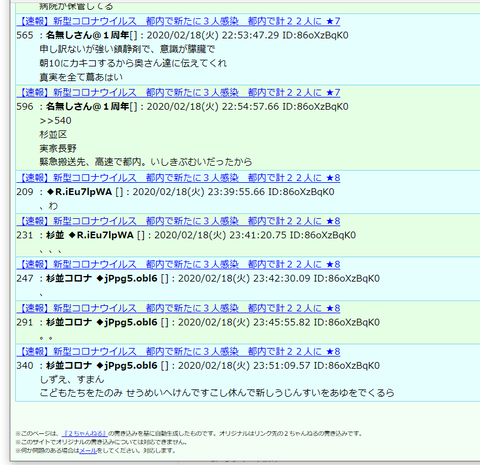The height and width of the screenshot is (465, 480).
Task: Open the ★8 thread link above post 247
Action: click(x=178, y=264)
